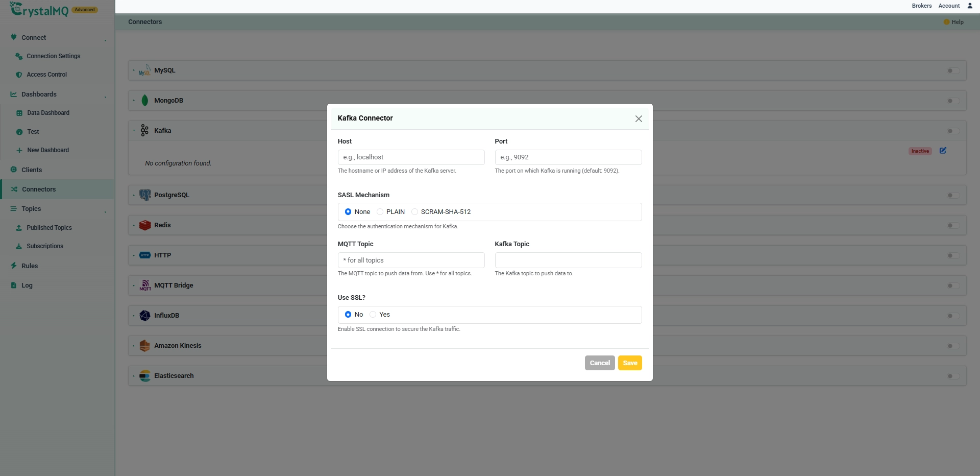Toggle the MongoDB connector switch
This screenshot has height=476, width=980.
[x=953, y=101]
